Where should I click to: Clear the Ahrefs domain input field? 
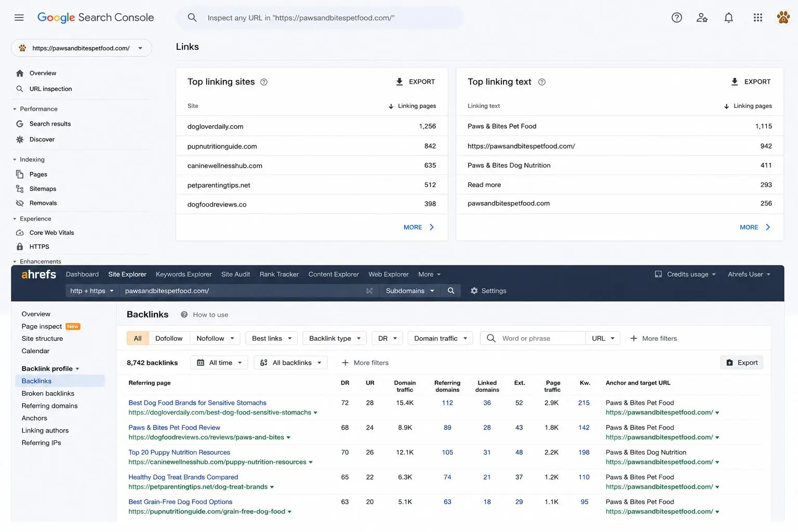click(369, 291)
